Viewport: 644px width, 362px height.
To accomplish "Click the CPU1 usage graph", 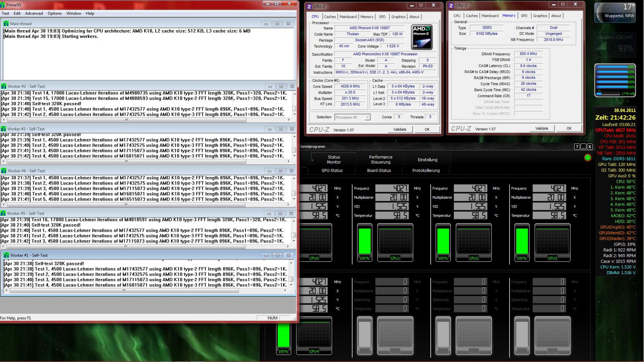I will [x=395, y=242].
